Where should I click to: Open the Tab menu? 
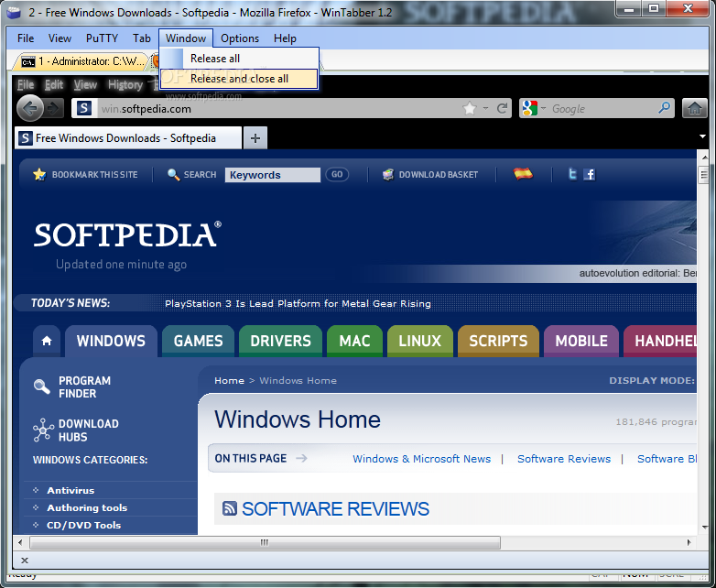[142, 38]
